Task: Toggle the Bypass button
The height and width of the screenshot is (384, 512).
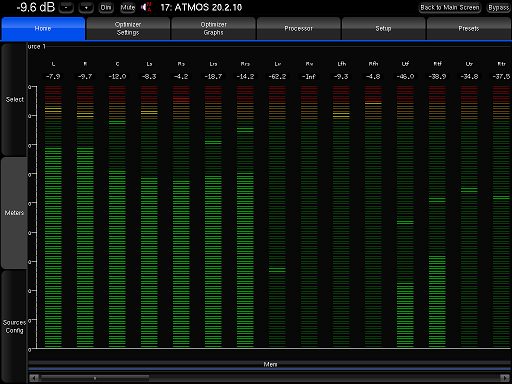Action: (498, 7)
